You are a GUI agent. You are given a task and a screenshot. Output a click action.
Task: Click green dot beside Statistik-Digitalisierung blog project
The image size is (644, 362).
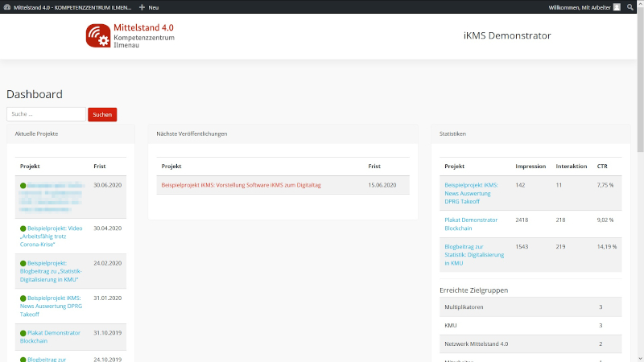(23, 263)
